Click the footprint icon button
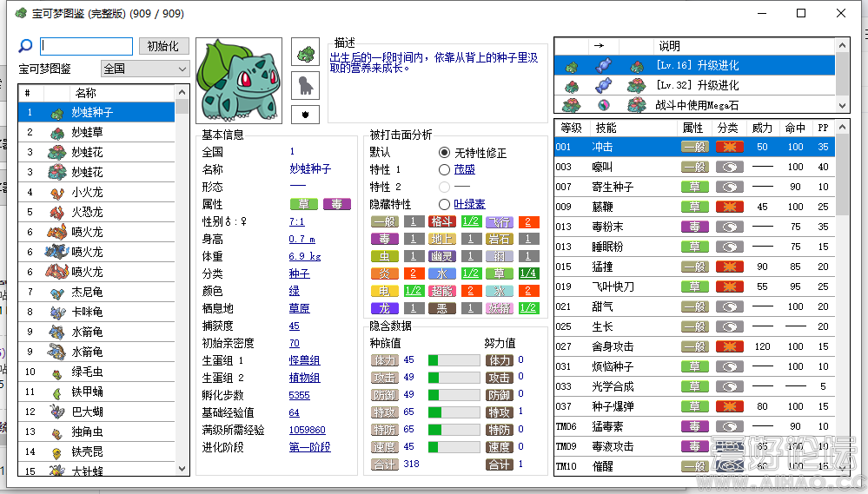 tap(306, 115)
